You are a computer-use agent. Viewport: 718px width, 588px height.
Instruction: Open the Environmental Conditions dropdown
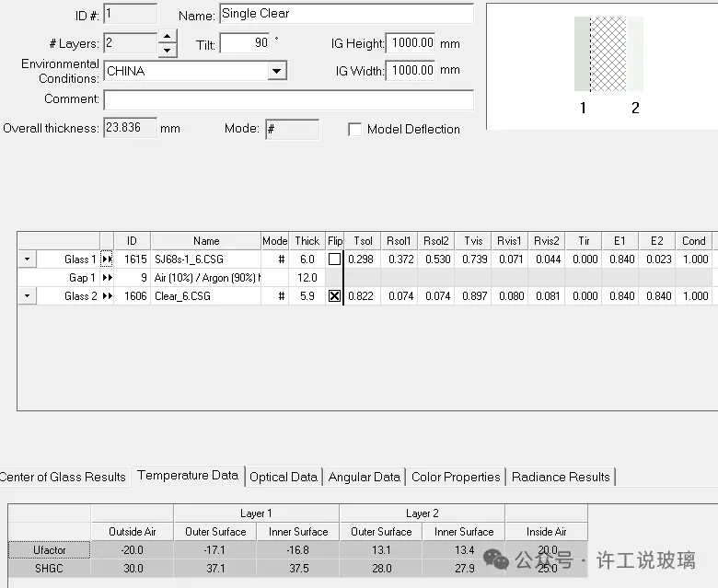coord(276,71)
